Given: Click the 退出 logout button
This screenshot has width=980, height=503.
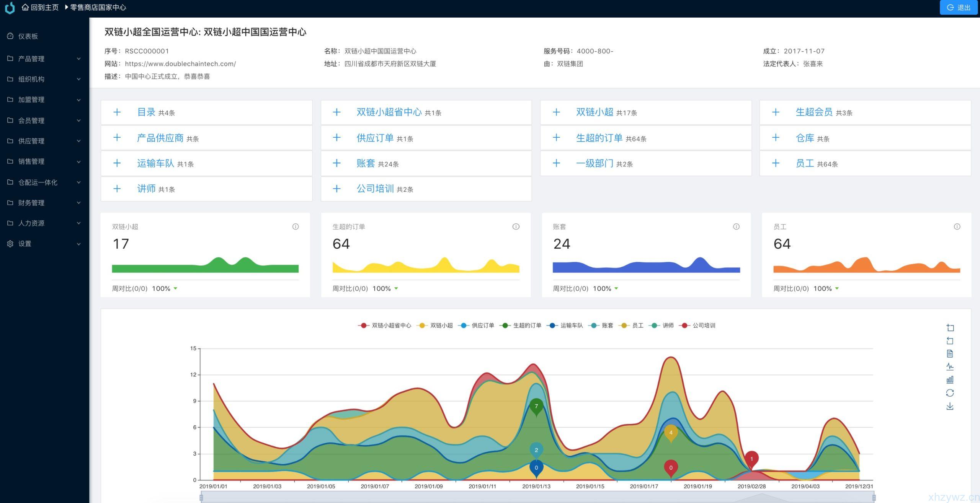Looking at the screenshot, I should point(959,7).
